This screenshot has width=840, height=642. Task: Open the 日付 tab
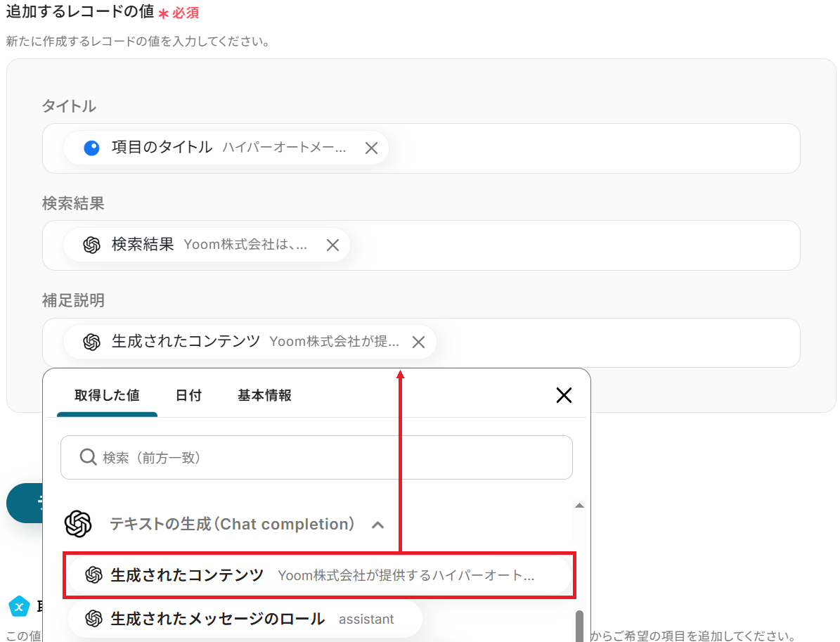pyautogui.click(x=188, y=395)
